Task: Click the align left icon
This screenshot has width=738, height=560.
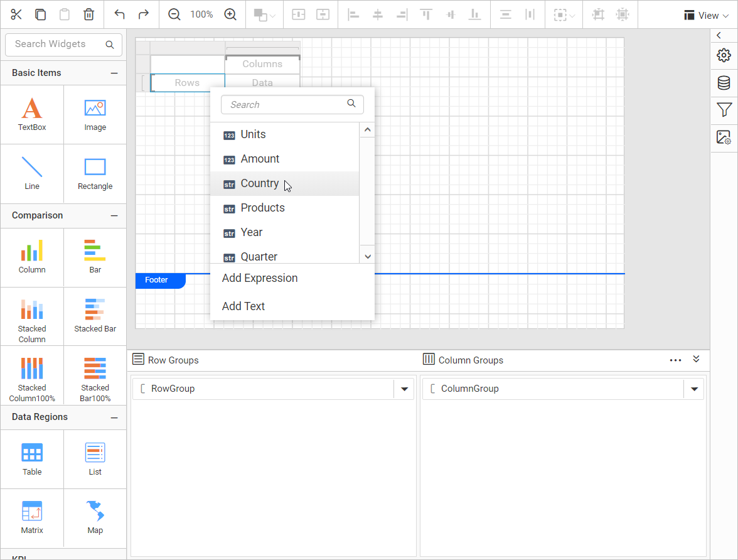Action: pyautogui.click(x=353, y=15)
